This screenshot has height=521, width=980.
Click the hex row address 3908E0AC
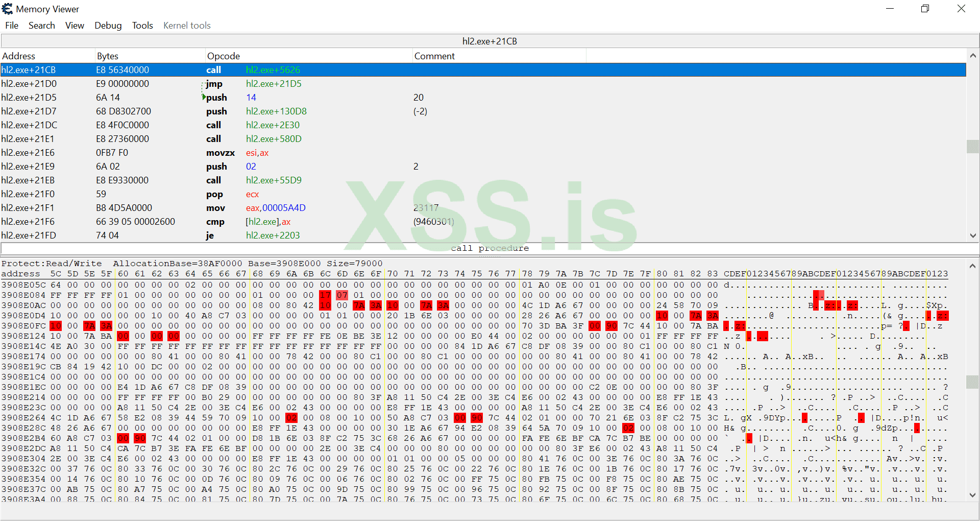click(x=23, y=305)
